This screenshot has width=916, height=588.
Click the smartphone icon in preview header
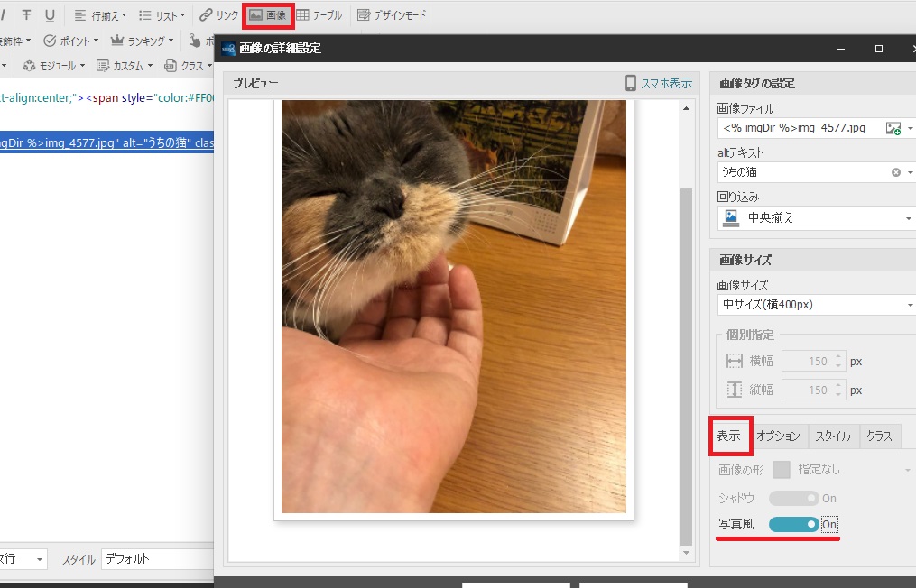click(631, 83)
